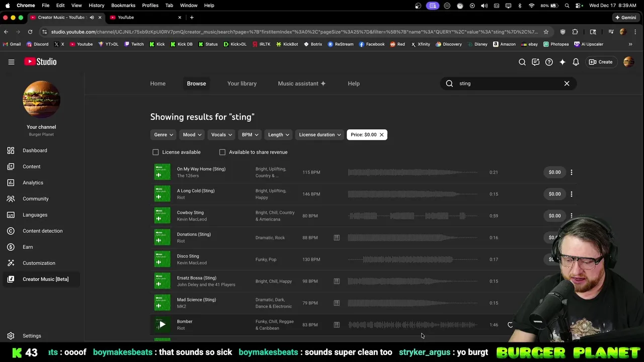This screenshot has width=644, height=362.
Task: Expand the BPM filter
Action: pos(250,135)
